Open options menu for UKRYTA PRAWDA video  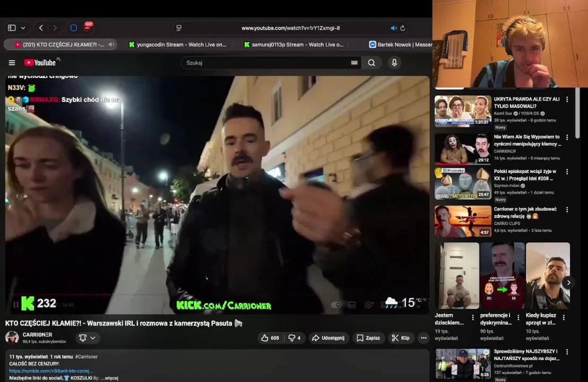pyautogui.click(x=567, y=99)
